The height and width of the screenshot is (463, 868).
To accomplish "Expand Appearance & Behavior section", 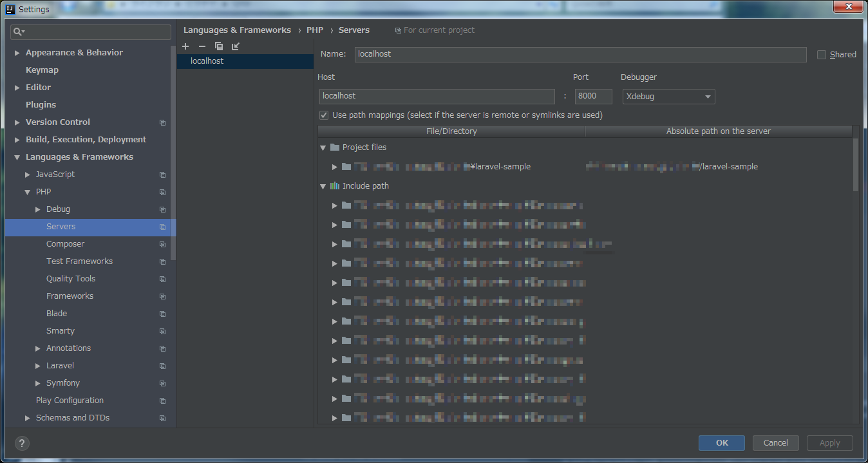I will [17, 53].
